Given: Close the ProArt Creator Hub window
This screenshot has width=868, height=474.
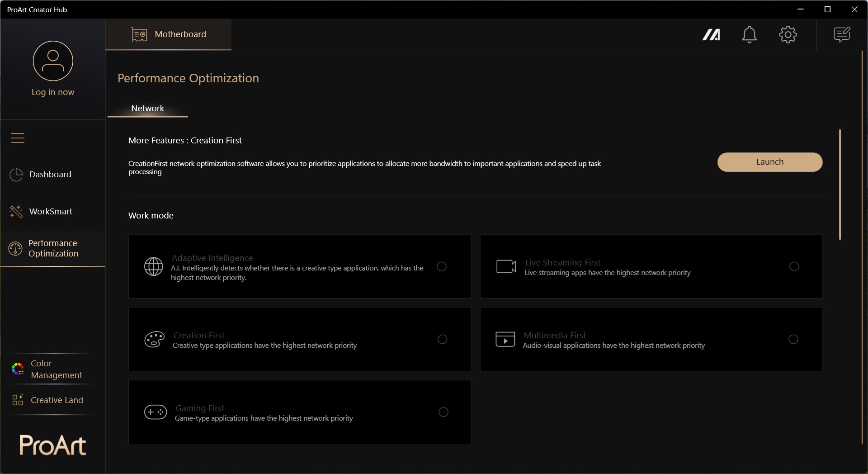Looking at the screenshot, I should coord(854,9).
